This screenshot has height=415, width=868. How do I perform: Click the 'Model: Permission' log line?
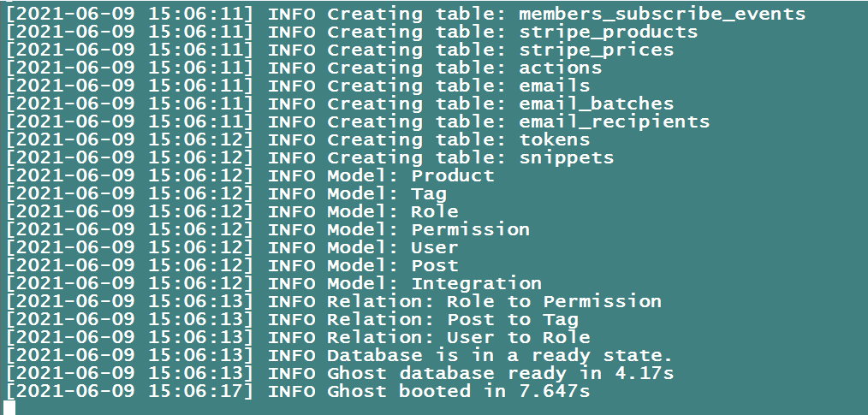click(x=428, y=229)
